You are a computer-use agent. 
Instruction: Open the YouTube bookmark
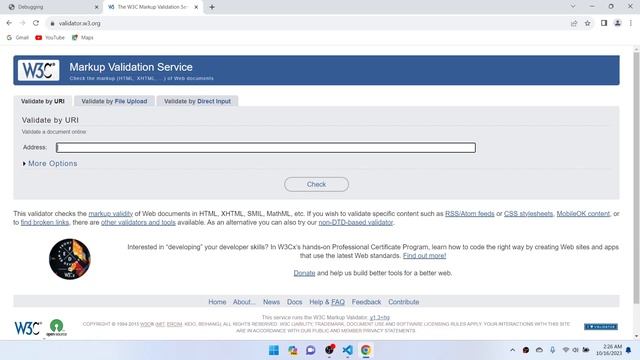coord(50,38)
